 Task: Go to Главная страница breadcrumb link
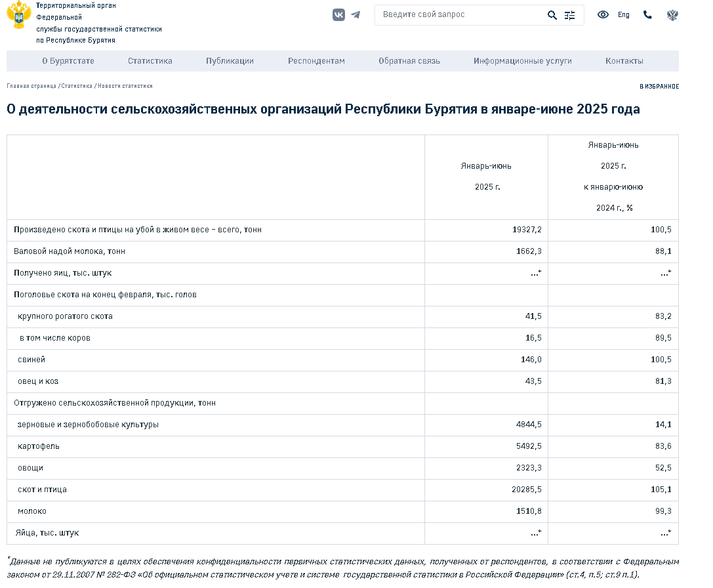click(x=31, y=86)
